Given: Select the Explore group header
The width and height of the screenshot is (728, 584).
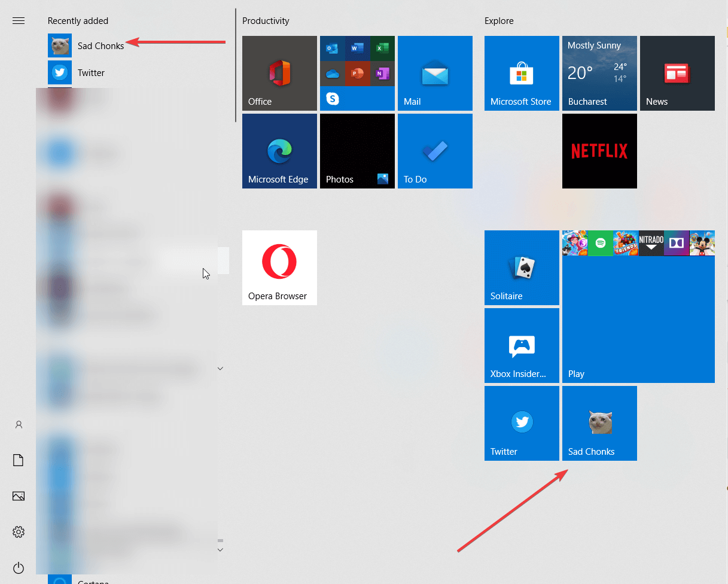Looking at the screenshot, I should (499, 21).
